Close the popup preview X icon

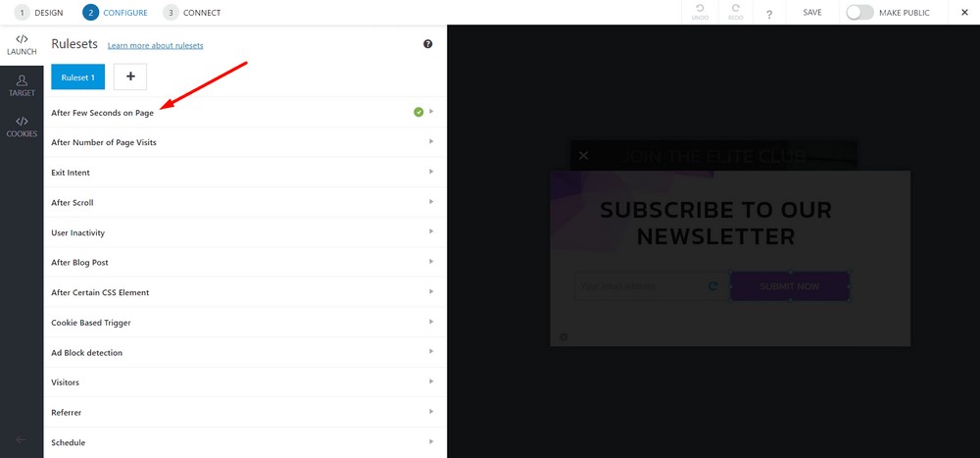tap(583, 155)
